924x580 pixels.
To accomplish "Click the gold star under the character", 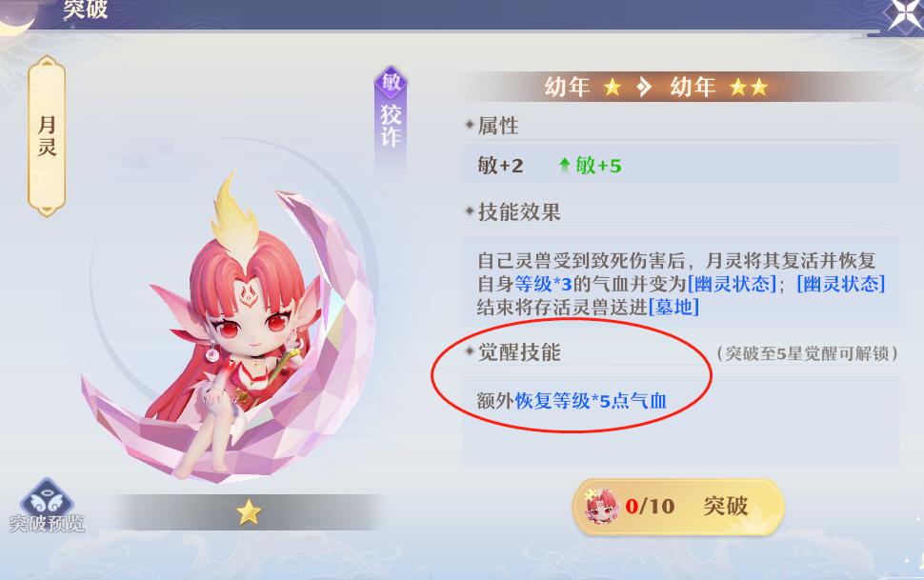I will point(249,512).
